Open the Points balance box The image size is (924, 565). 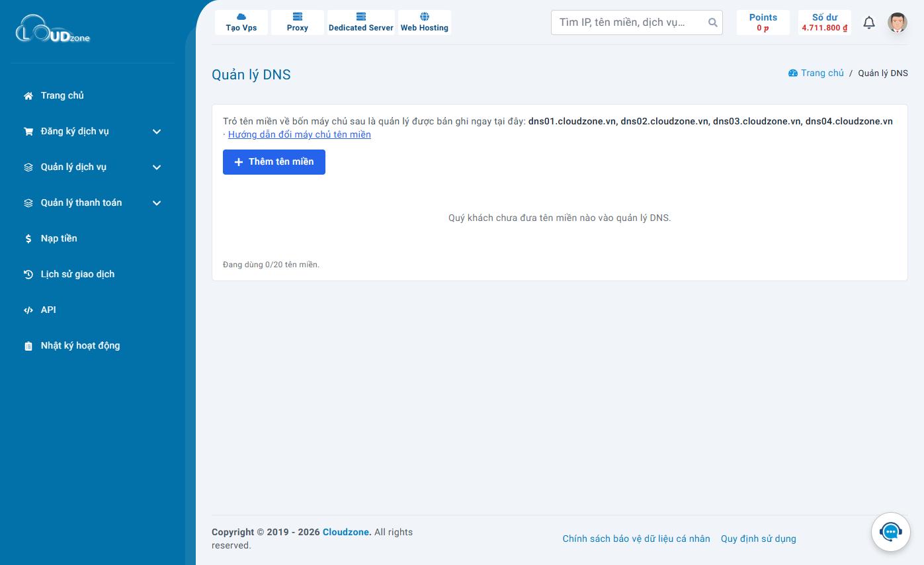click(763, 22)
